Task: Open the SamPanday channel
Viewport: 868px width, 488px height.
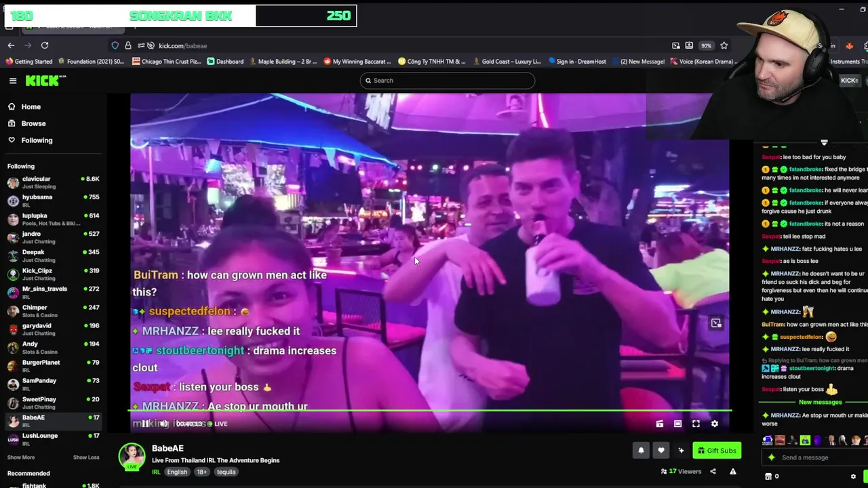Action: click(x=53, y=384)
